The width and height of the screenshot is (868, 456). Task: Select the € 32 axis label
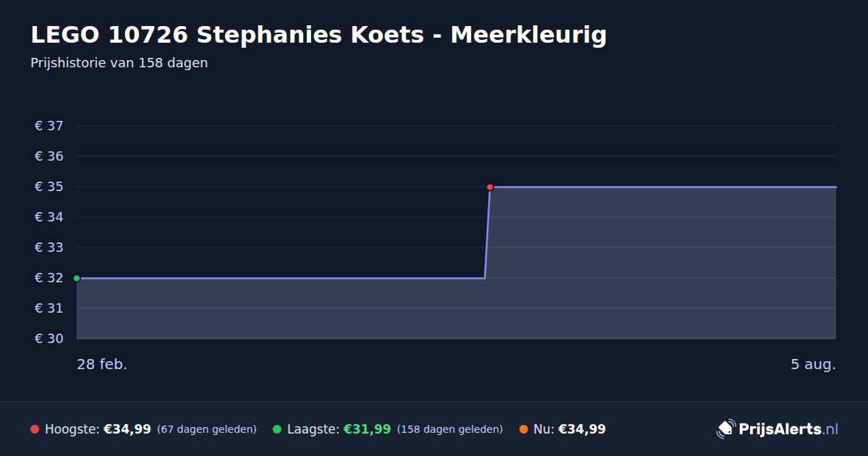[49, 278]
